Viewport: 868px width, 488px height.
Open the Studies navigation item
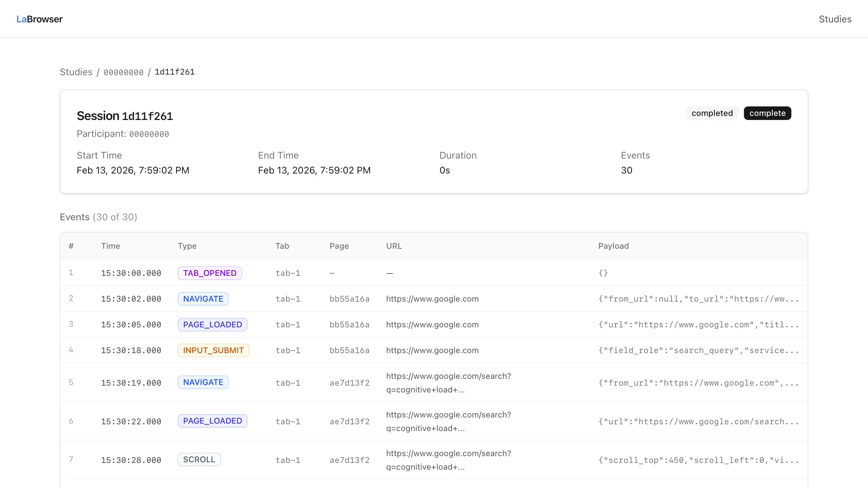click(835, 19)
